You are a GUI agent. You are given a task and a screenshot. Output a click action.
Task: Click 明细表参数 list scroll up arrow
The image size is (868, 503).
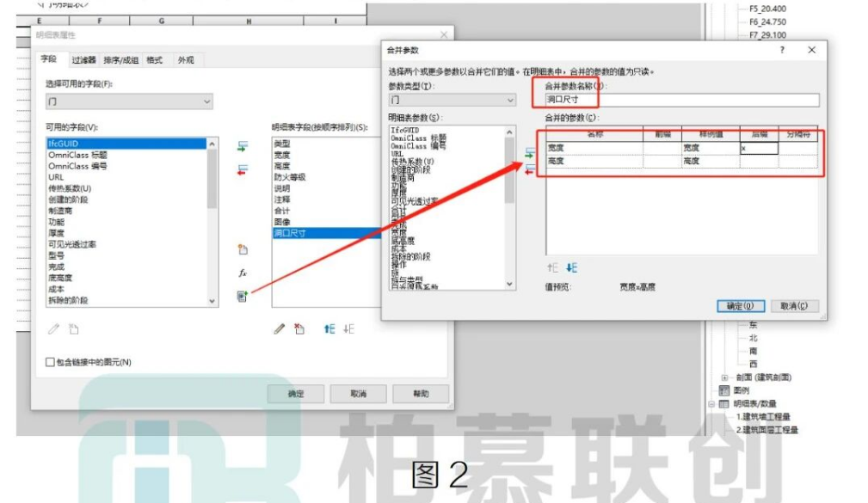click(509, 132)
